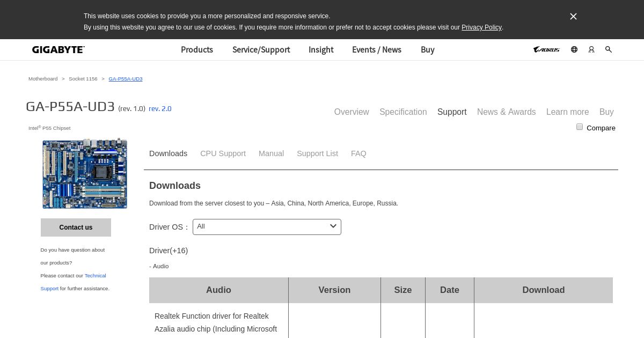Go to Motherboard breadcrumb
Viewport: 644px width, 338px height.
(x=43, y=79)
